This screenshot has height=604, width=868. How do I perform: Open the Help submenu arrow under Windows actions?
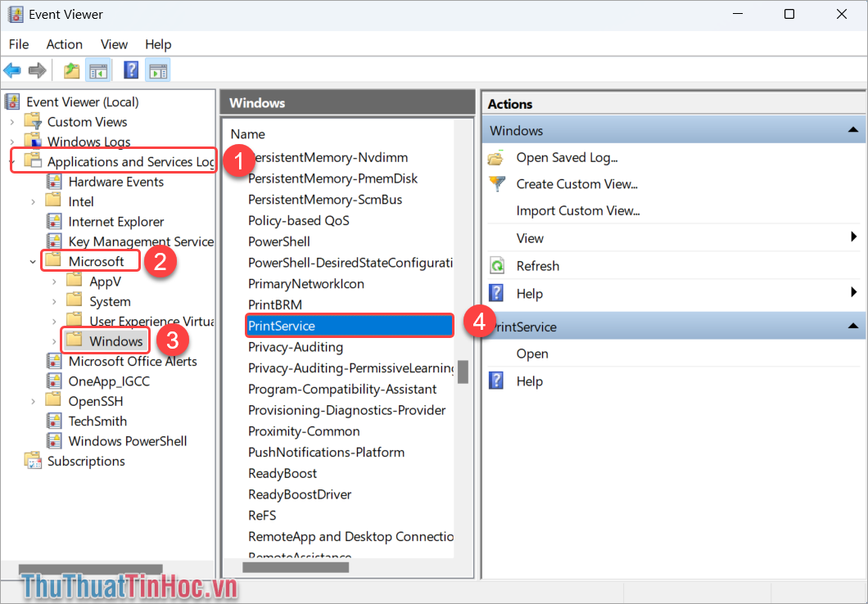(853, 292)
